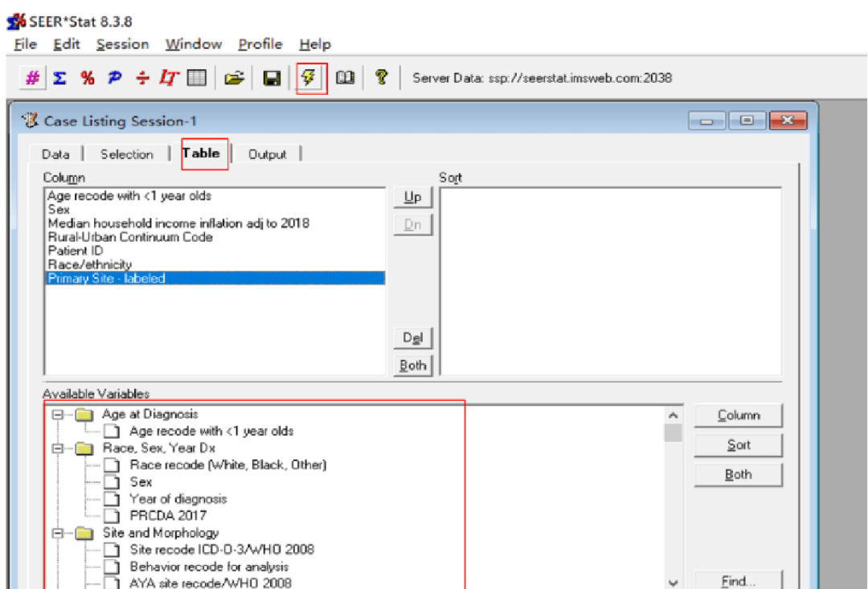This screenshot has width=868, height=589.
Task: Start a new Rate session (sigma icon)
Action: 59,78
